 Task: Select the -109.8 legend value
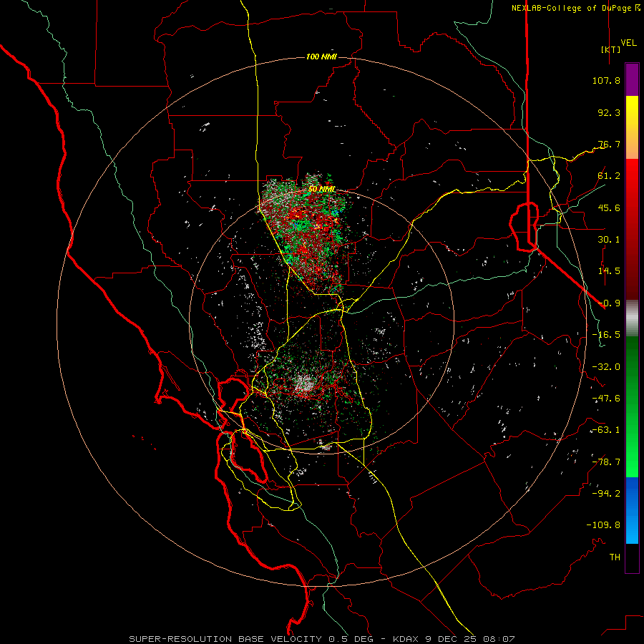(603, 525)
